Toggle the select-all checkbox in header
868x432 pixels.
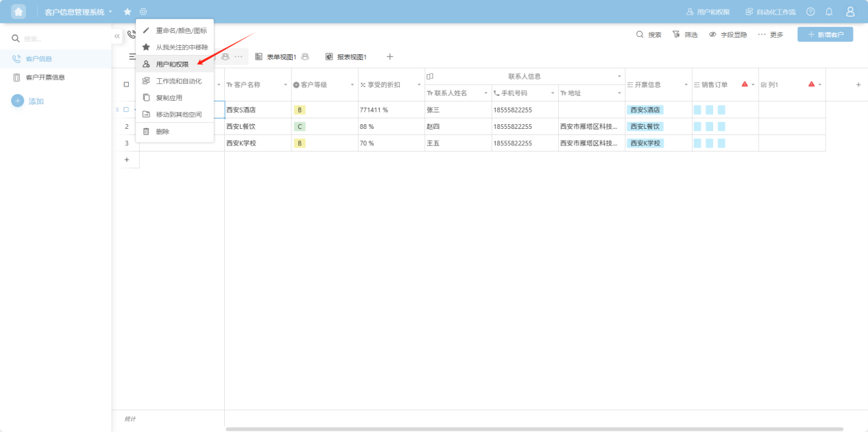126,84
